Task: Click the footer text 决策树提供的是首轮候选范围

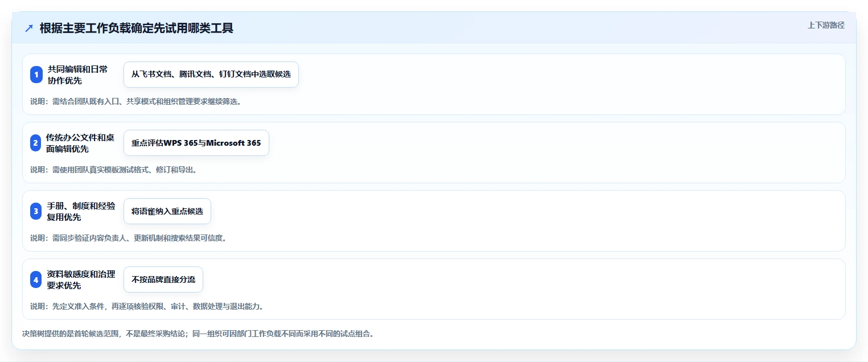Action: [x=198, y=334]
